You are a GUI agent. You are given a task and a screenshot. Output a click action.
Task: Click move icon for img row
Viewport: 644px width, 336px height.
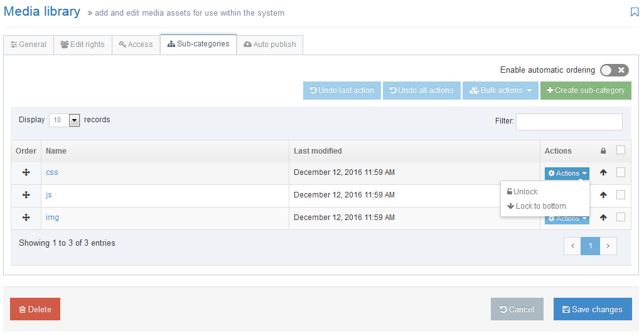(x=26, y=218)
